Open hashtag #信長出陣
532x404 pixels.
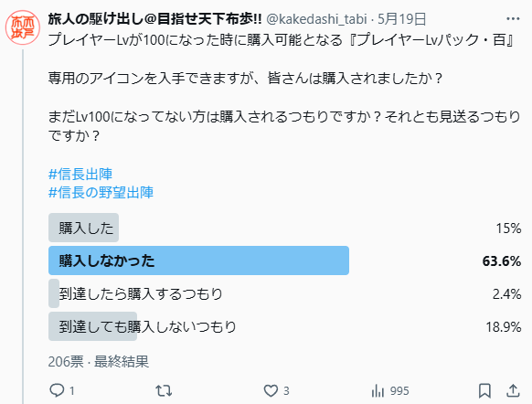[x=80, y=174]
